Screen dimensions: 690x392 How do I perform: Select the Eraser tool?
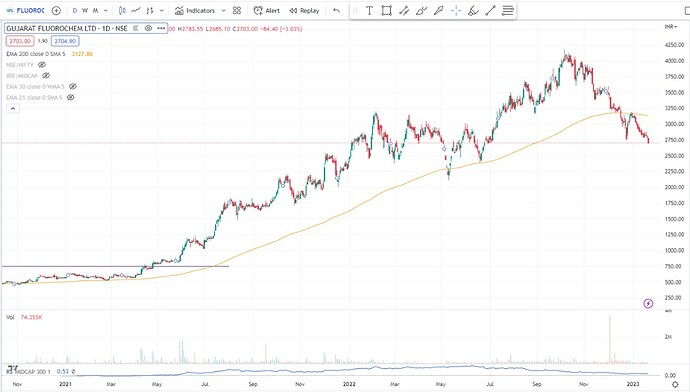pos(473,11)
